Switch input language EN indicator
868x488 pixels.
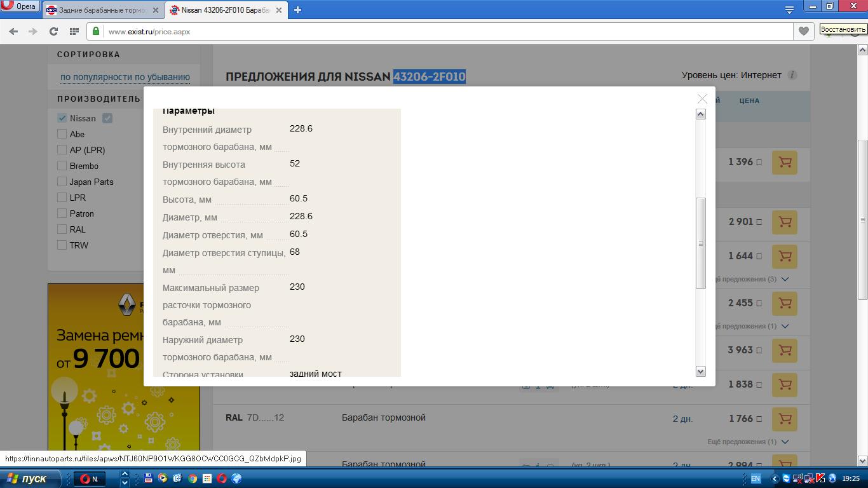click(x=756, y=478)
